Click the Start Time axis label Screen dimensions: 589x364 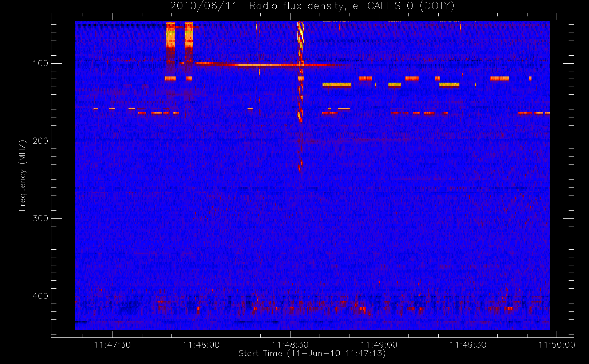tap(312, 353)
